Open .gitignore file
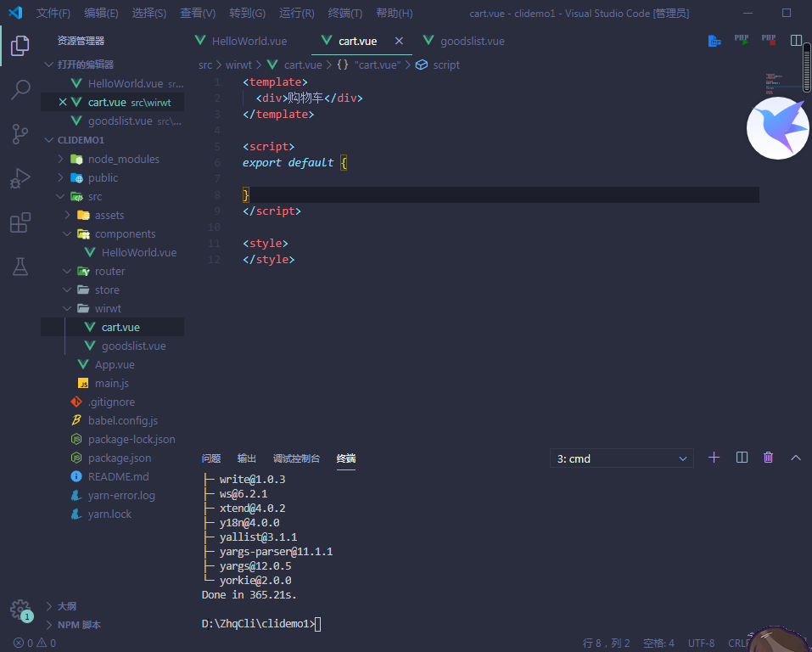 [x=111, y=402]
